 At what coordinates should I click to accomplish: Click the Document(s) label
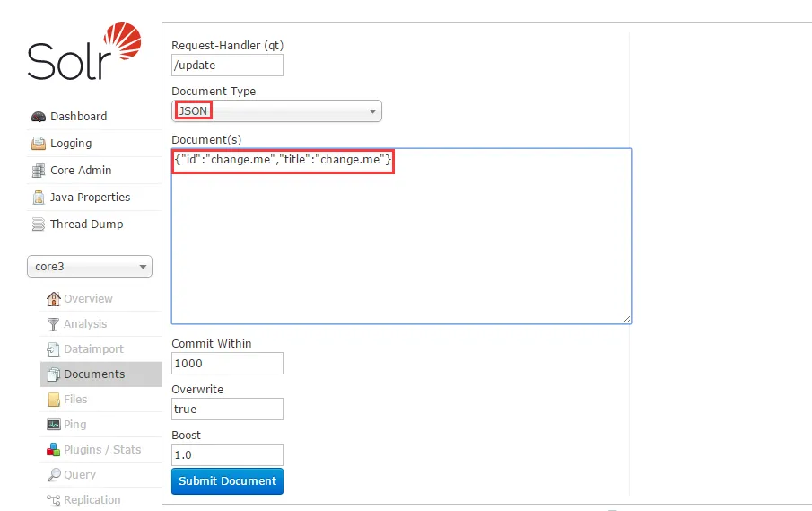(206, 140)
